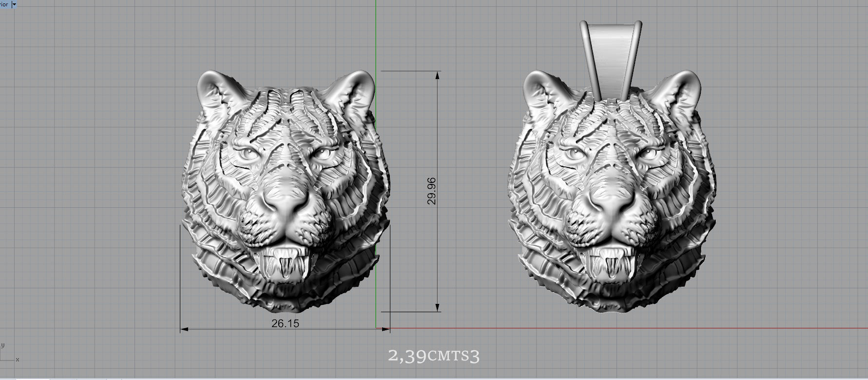Select the 26.15 width dimension
868x380 pixels.
click(x=285, y=323)
